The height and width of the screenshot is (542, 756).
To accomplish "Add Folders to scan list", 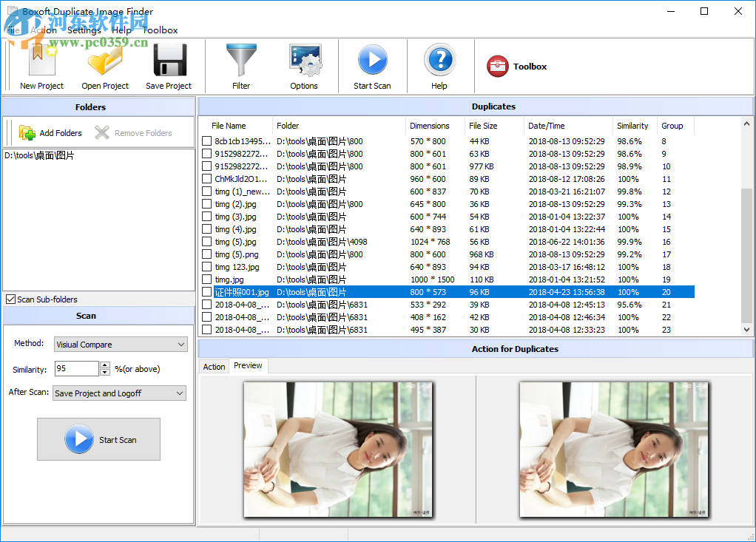I will click(50, 132).
